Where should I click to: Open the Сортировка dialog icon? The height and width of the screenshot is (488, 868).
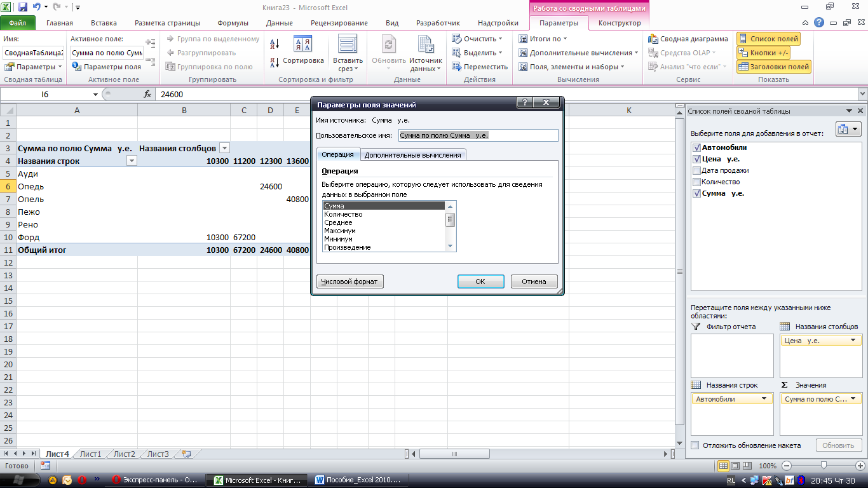(x=303, y=51)
